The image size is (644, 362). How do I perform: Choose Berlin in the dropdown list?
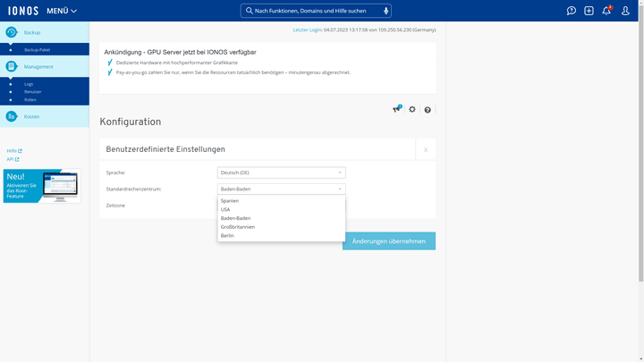tap(227, 236)
